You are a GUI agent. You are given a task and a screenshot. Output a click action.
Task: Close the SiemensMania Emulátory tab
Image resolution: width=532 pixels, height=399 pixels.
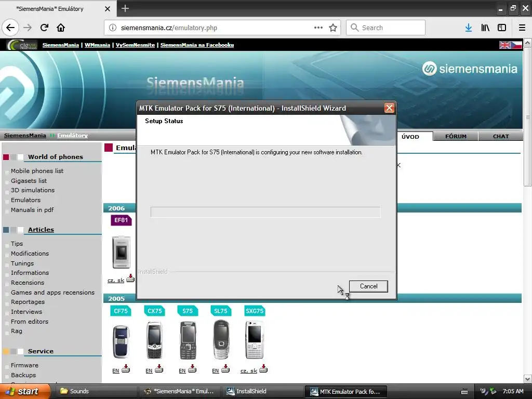pos(107,9)
